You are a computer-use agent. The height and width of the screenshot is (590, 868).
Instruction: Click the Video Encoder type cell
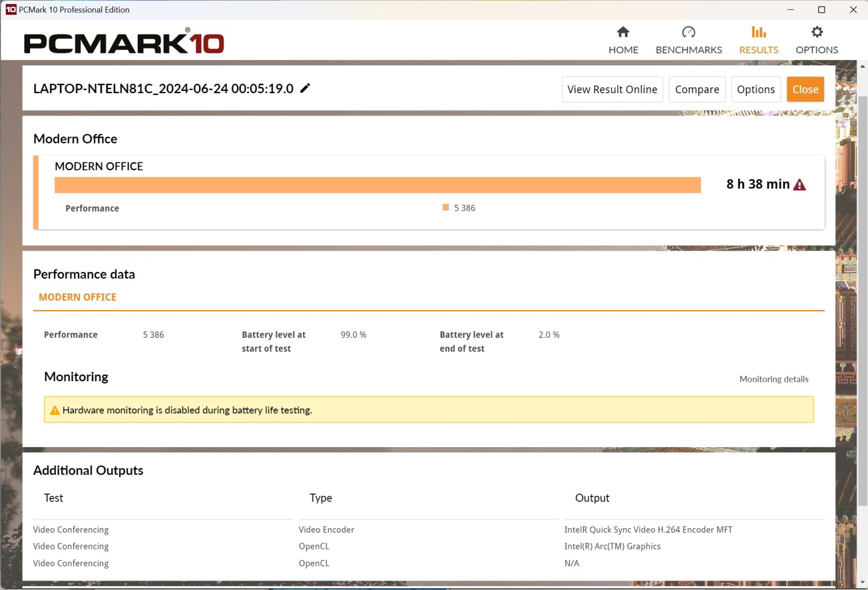point(326,529)
